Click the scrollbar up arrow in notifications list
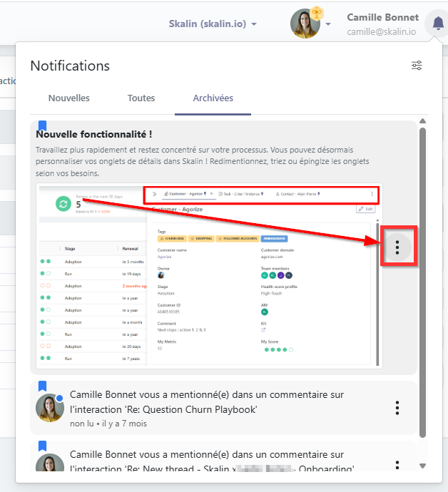 (x=422, y=121)
